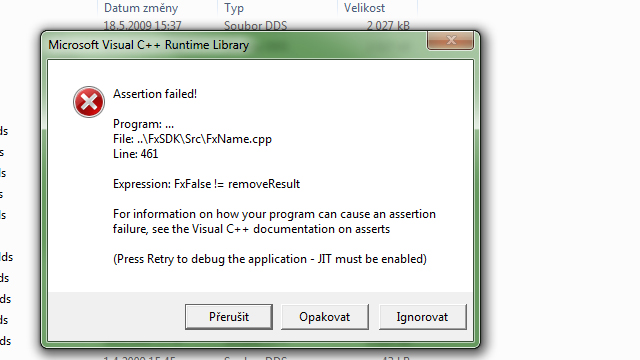The width and height of the screenshot is (640, 360).
Task: Click the Soubor DDS type cell in the top row
Action: click(x=255, y=26)
